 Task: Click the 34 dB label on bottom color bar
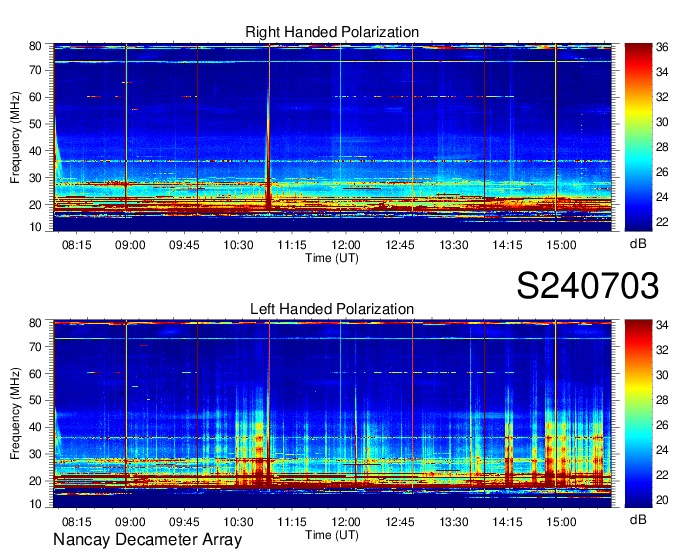tap(662, 324)
